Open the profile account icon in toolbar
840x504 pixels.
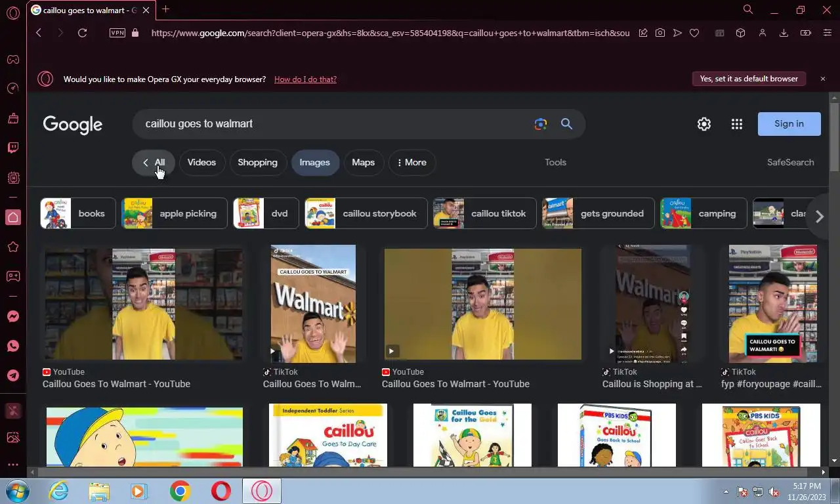coord(762,33)
